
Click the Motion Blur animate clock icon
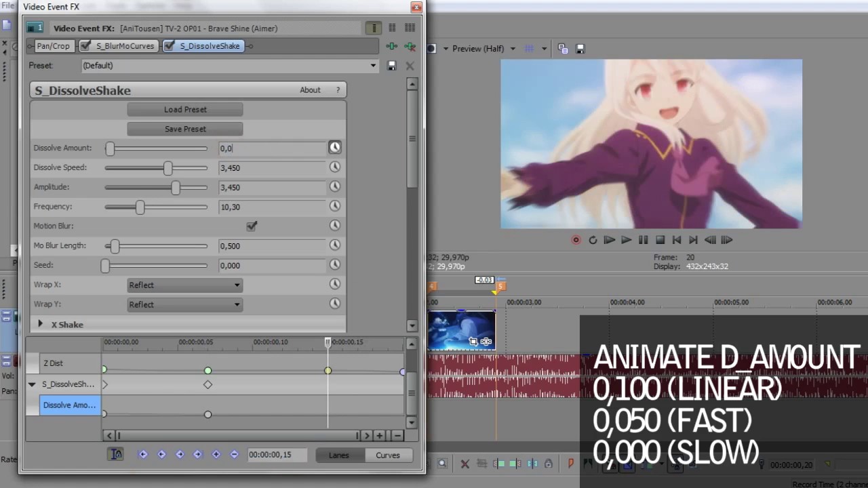tap(335, 226)
